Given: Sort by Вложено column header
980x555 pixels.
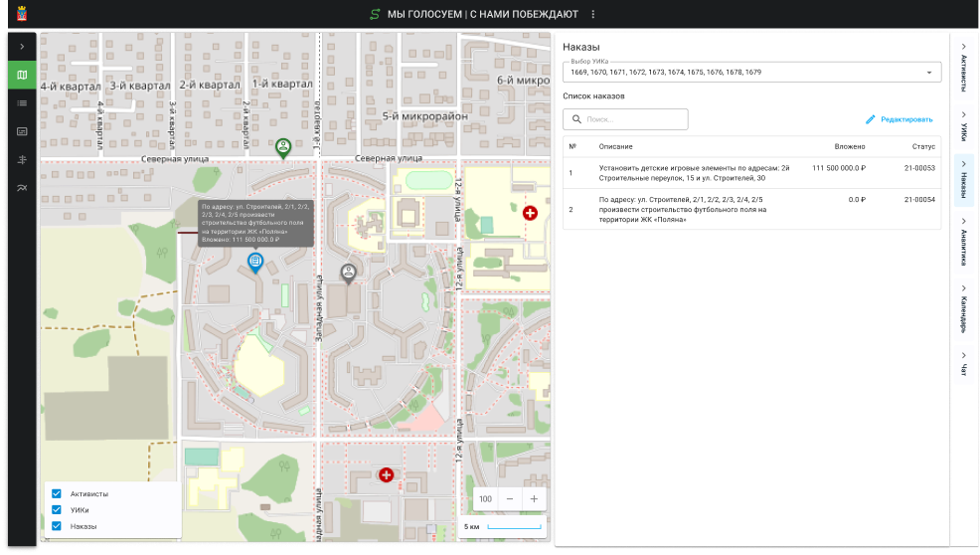Looking at the screenshot, I should point(850,146).
